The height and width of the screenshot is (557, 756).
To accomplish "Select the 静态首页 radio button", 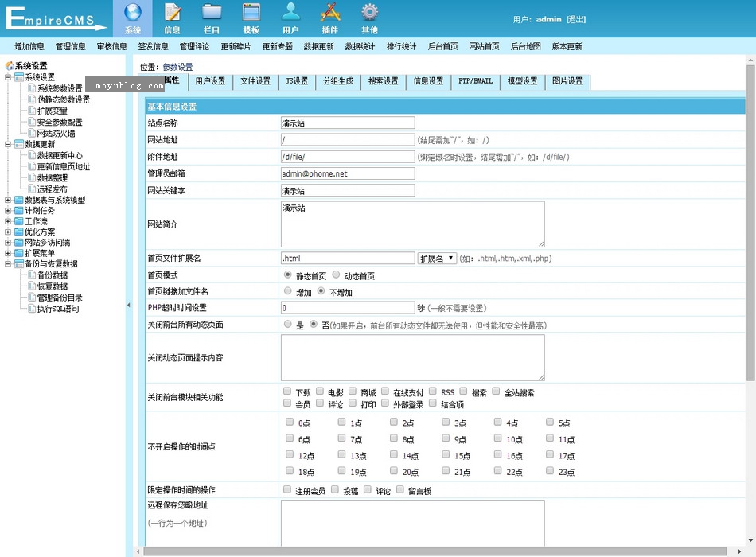I will click(x=288, y=275).
